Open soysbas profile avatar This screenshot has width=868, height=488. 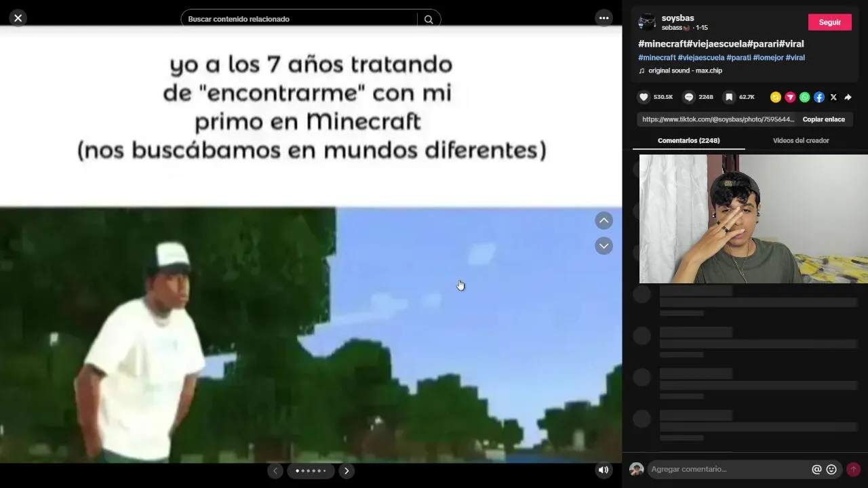tap(647, 22)
